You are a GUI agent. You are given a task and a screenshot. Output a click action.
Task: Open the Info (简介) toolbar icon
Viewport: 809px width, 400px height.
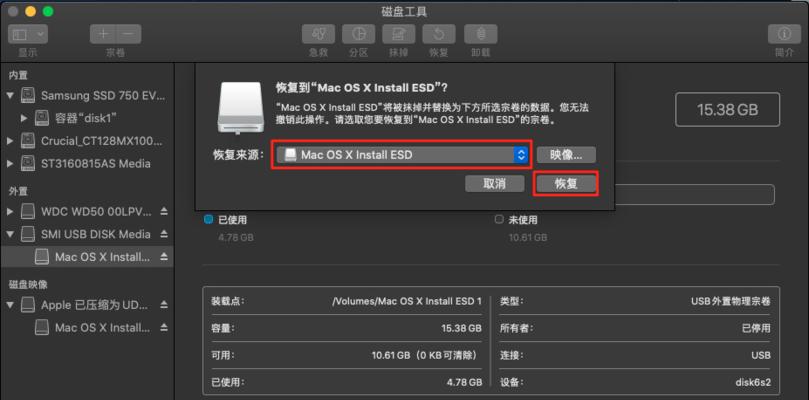pos(785,34)
